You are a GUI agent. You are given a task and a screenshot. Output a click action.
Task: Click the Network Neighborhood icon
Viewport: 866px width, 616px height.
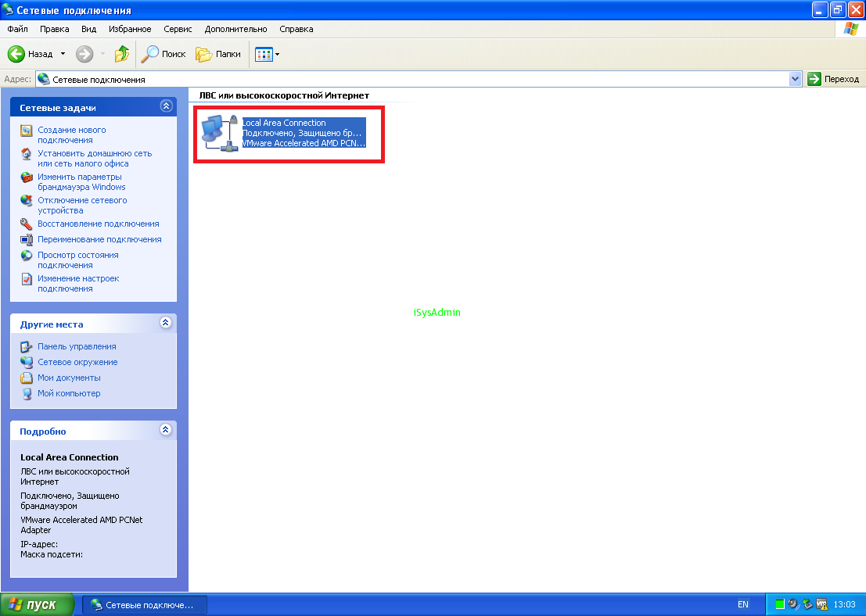click(26, 362)
